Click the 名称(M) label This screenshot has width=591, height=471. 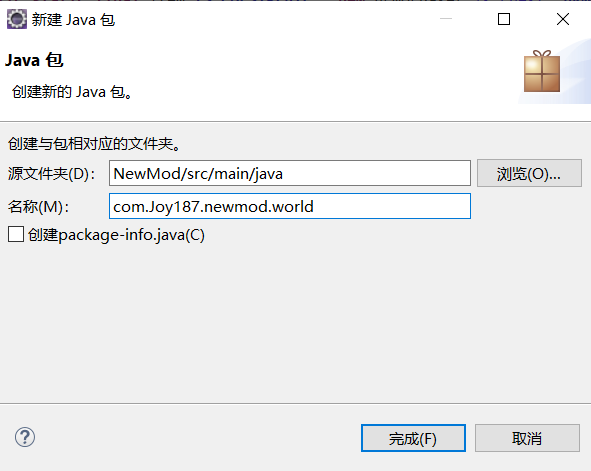38,207
